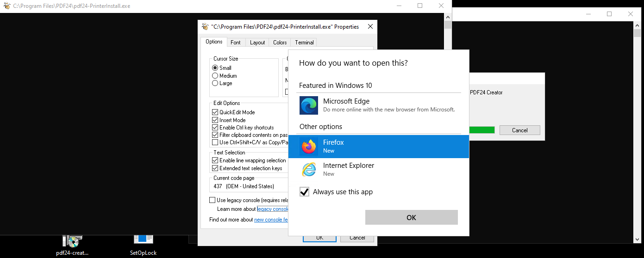Viewport: 644px width, 258px height.
Task: Toggle Extended text selection keys
Action: pos(215,168)
